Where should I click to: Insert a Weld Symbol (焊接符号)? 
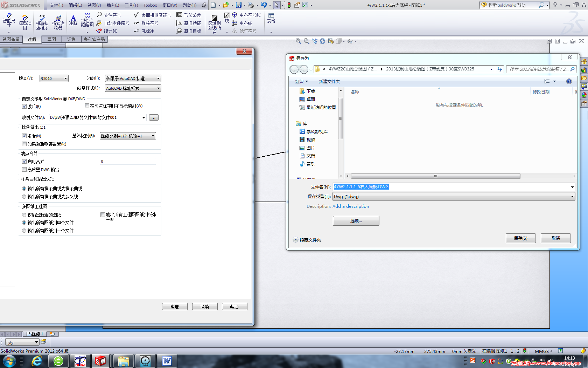[x=146, y=23]
